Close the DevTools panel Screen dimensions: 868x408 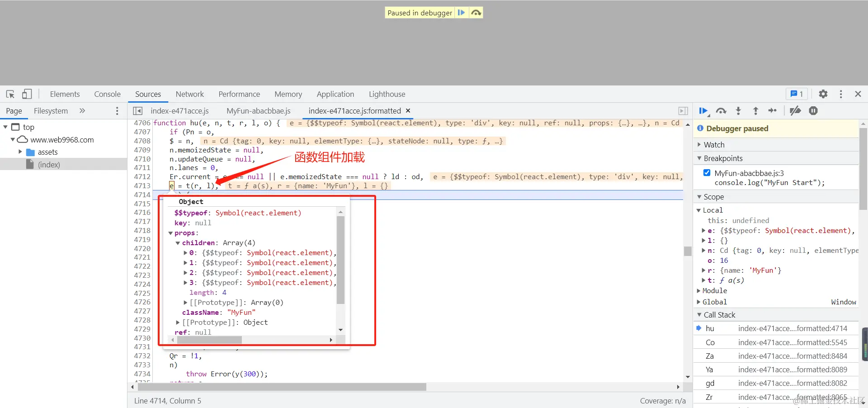858,94
